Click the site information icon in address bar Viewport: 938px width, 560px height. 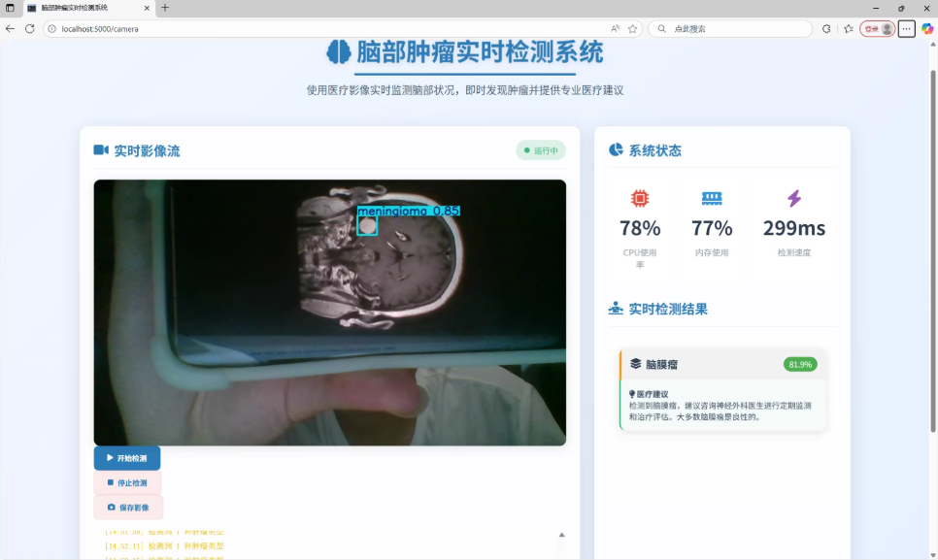(x=52, y=29)
